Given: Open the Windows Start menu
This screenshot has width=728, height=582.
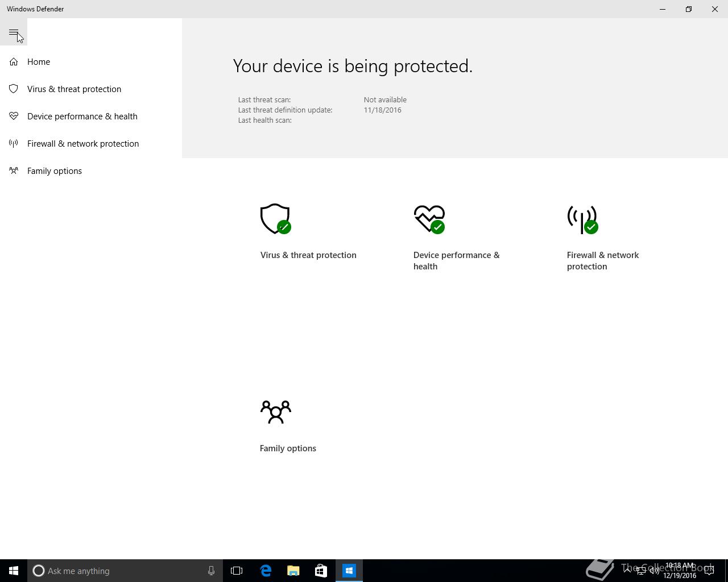Looking at the screenshot, I should (14, 571).
